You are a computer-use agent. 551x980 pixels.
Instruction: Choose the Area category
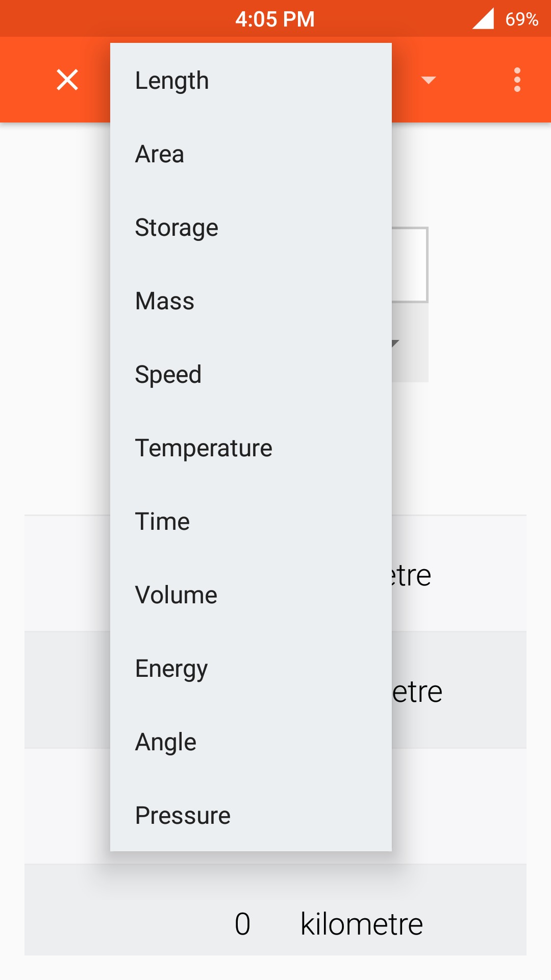[251, 154]
